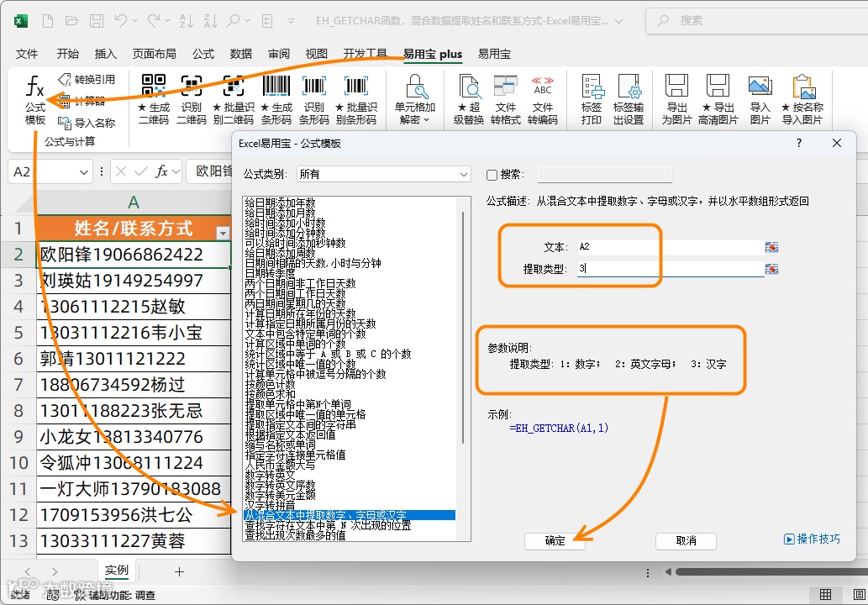Click 生成条形码 barcode generator

point(276,100)
